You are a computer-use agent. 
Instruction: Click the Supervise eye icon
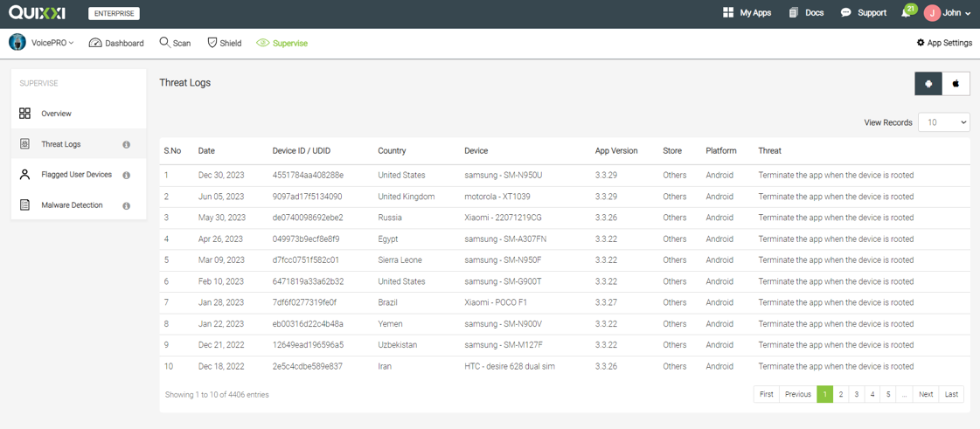click(262, 43)
